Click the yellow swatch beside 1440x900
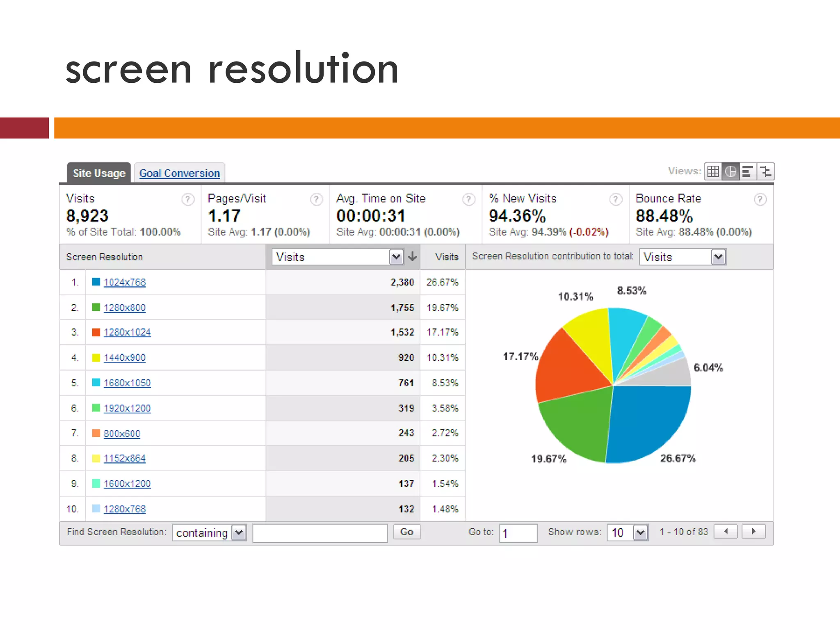 (96, 358)
